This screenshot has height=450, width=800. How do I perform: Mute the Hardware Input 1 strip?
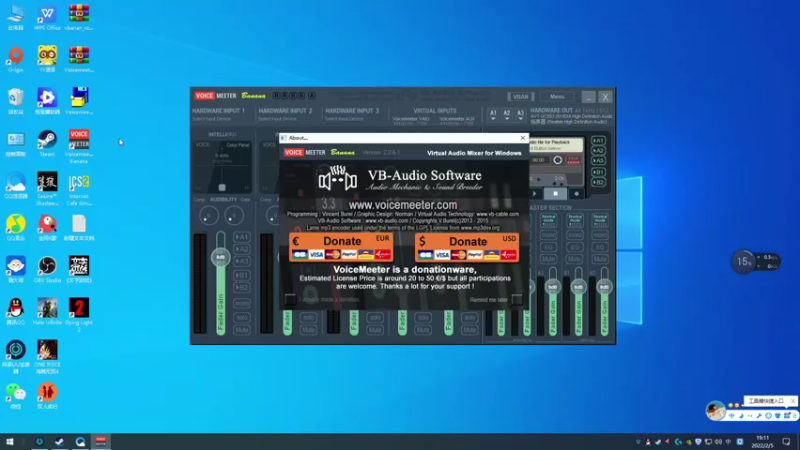pyautogui.click(x=242, y=330)
